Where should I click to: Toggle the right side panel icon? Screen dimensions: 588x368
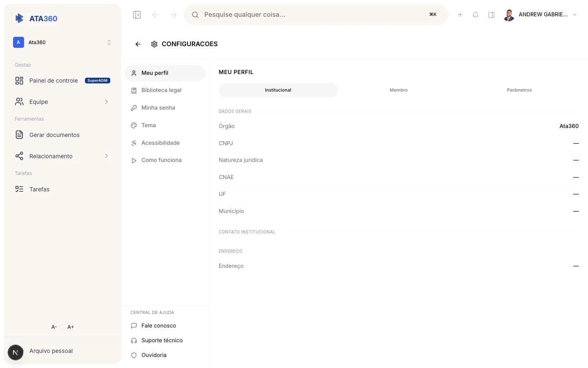coord(491,14)
